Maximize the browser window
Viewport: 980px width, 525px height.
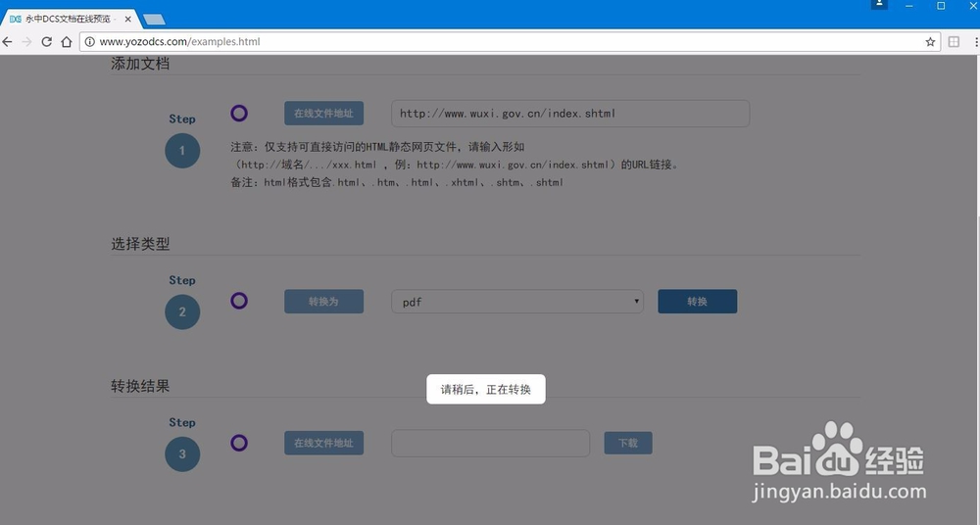[x=941, y=6]
